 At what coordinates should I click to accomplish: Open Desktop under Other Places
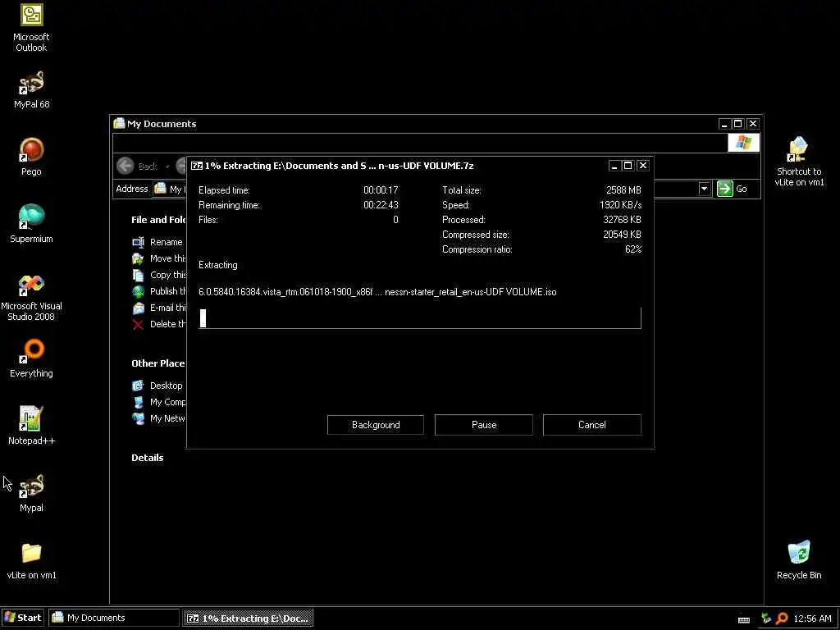pyautogui.click(x=158, y=386)
